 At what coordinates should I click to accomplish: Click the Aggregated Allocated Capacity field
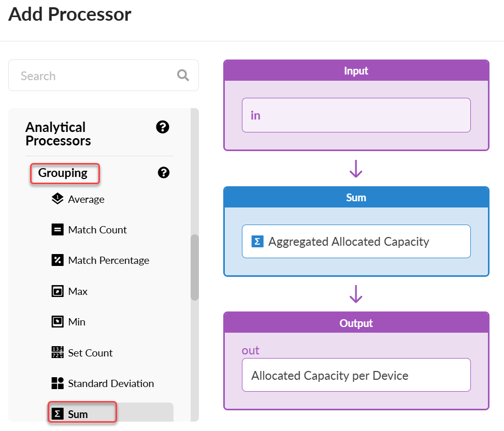(x=356, y=241)
